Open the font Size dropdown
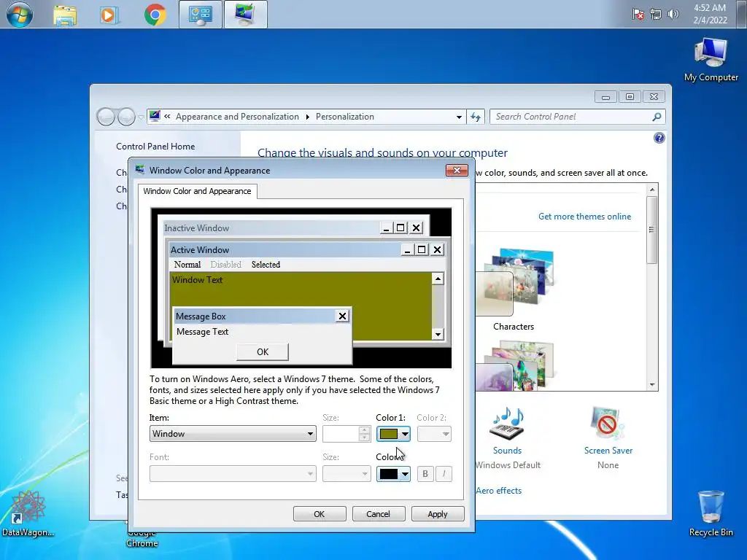747x560 pixels. pos(347,474)
